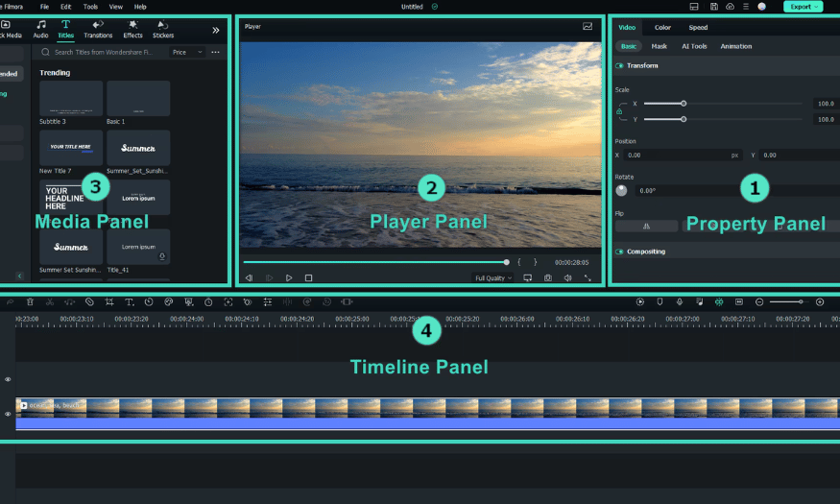The height and width of the screenshot is (504, 840).
Task: Switch to the Transitions tab
Action: pyautogui.click(x=98, y=30)
